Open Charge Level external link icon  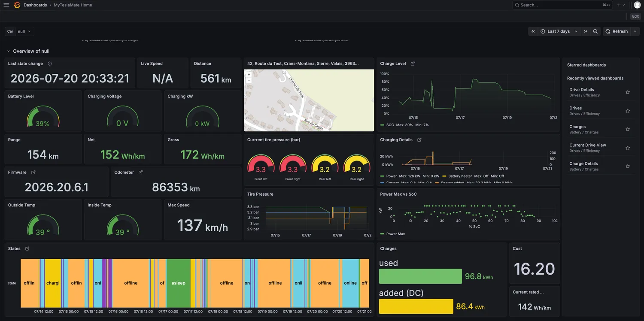coord(413,64)
